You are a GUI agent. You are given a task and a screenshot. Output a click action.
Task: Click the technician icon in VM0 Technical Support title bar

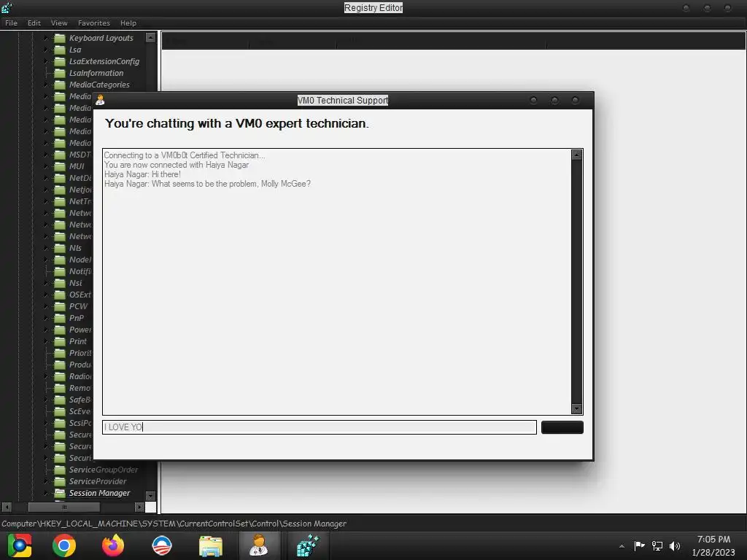point(100,100)
